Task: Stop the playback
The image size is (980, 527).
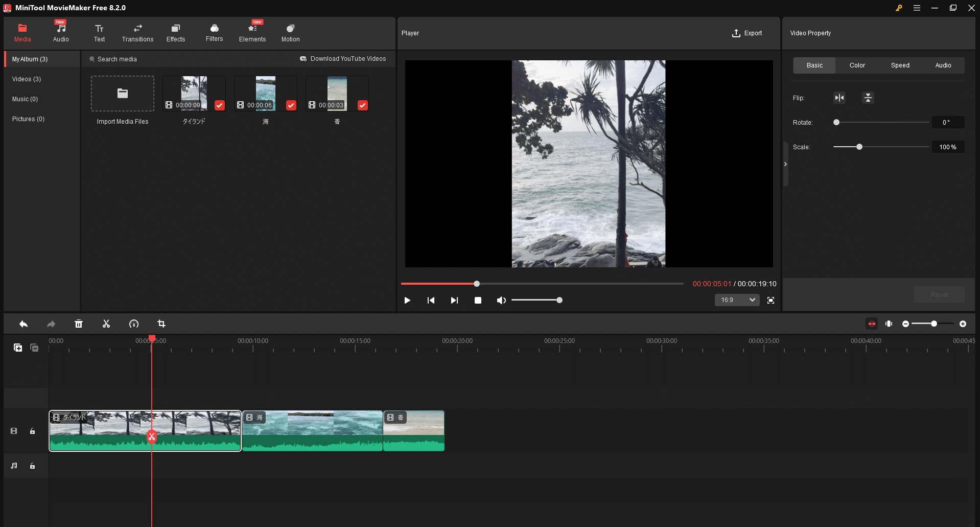Action: (x=478, y=301)
